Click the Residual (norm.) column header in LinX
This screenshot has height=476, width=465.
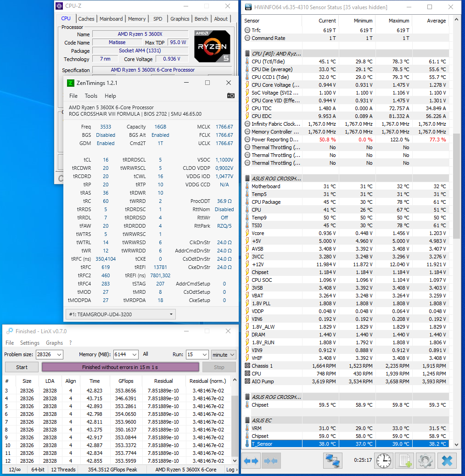pos(208,381)
